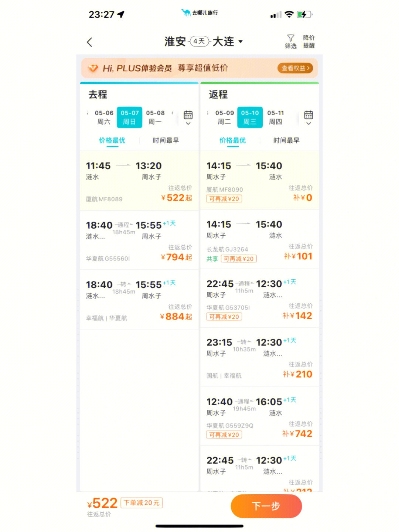Select outbound date 05-08 周一
Viewport: 399px width, 532px height.
(x=155, y=117)
